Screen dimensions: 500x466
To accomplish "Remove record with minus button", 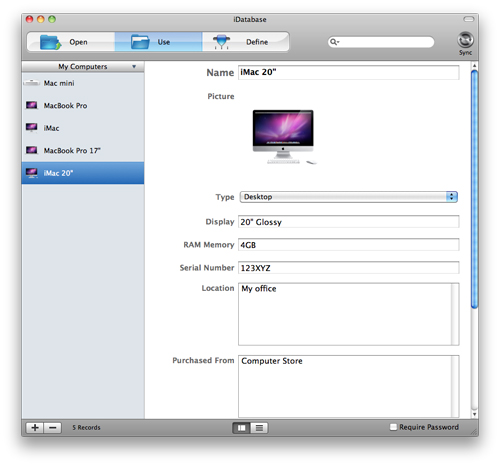I will pos(52,427).
